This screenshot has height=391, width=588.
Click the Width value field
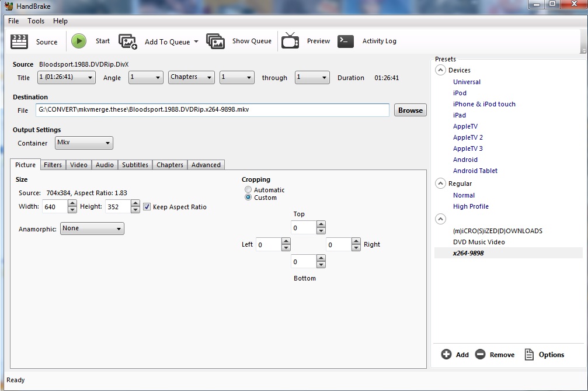point(55,207)
